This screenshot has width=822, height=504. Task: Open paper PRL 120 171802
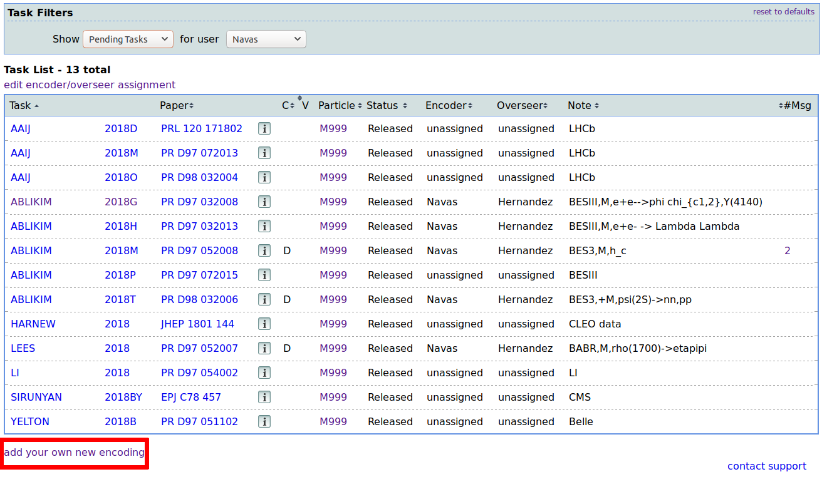(202, 128)
